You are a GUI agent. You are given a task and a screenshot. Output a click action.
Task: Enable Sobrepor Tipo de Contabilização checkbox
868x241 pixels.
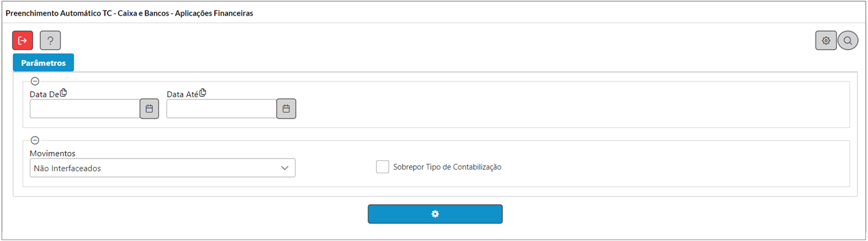[382, 166]
